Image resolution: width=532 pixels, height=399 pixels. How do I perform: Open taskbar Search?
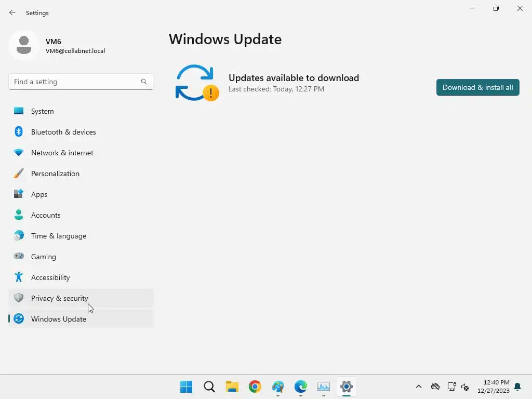[209, 387]
